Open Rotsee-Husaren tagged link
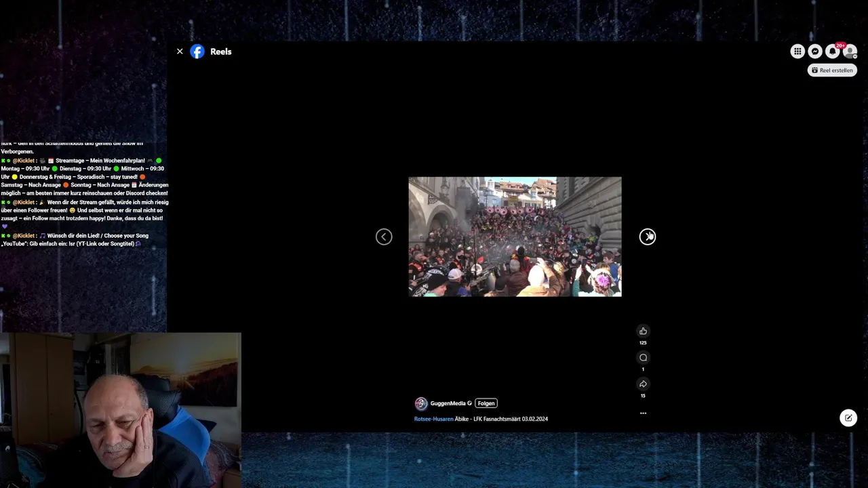Image resolution: width=868 pixels, height=488 pixels. (433, 419)
